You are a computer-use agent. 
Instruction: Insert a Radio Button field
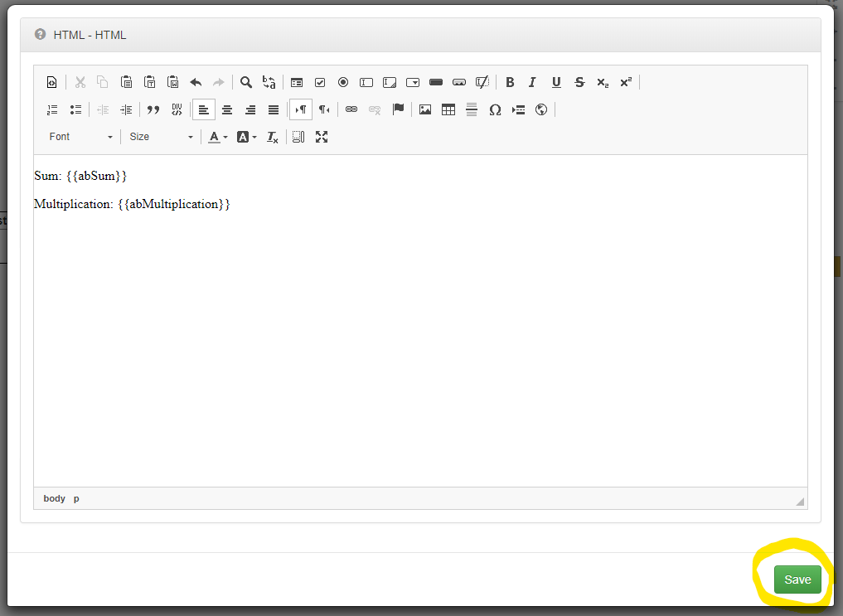[x=343, y=82]
